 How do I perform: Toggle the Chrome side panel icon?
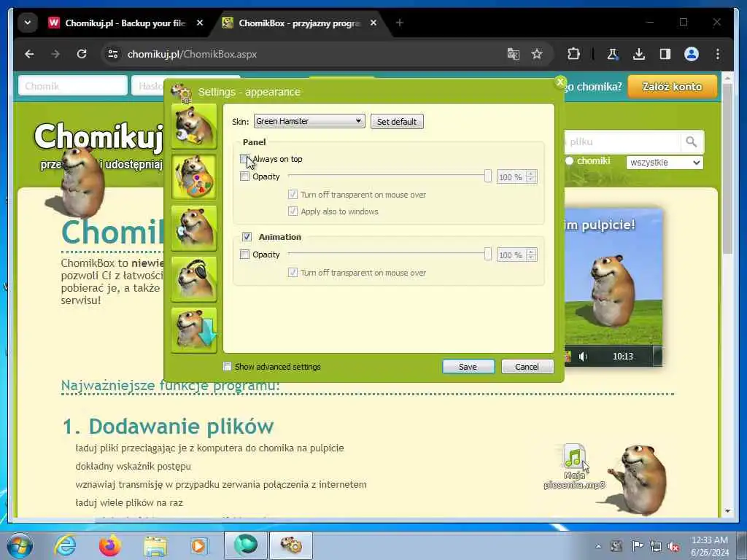click(x=665, y=54)
